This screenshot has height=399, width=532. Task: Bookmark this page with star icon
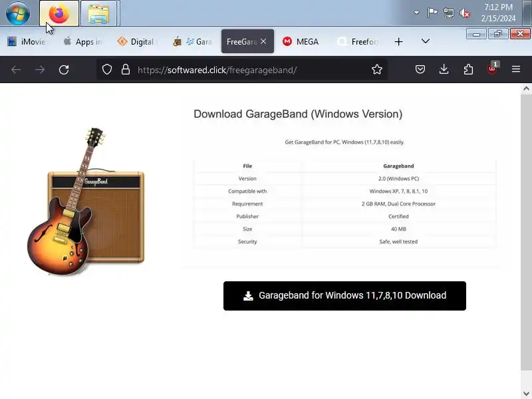[x=377, y=70]
